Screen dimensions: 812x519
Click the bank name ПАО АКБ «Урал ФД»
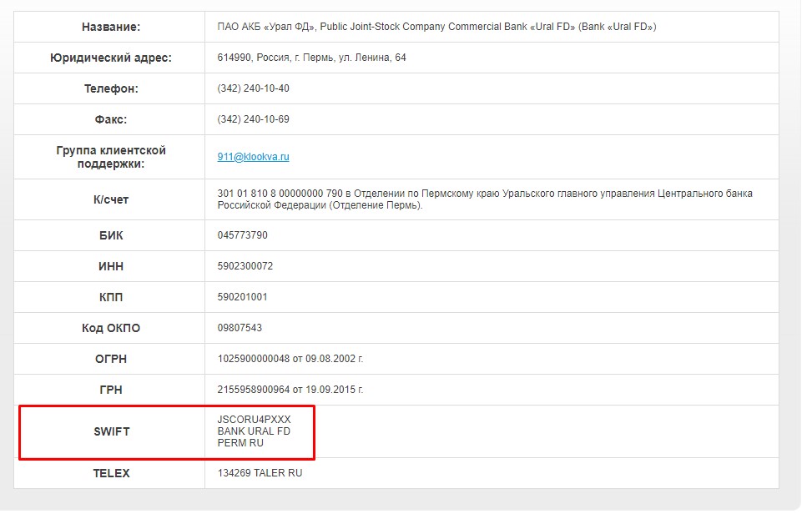click(x=266, y=27)
